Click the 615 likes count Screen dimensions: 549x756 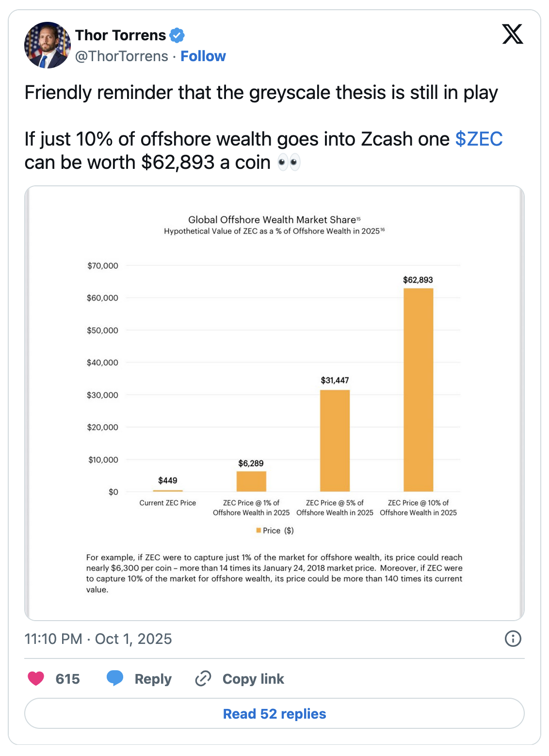click(68, 678)
